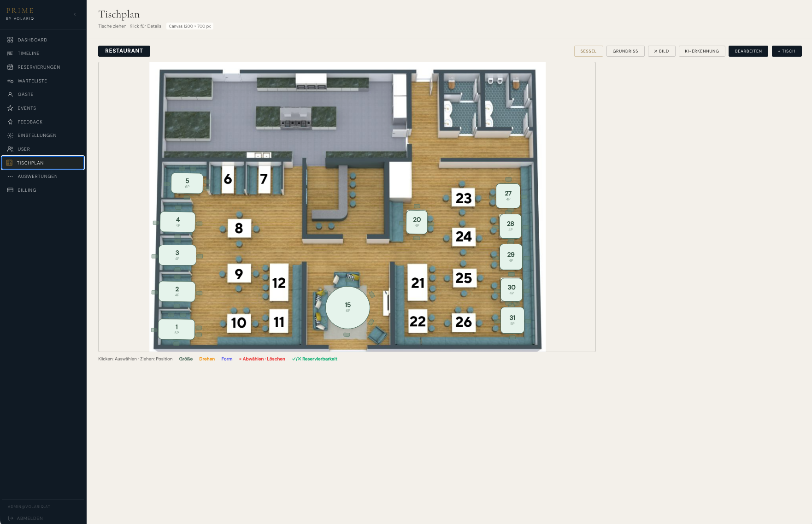Click the ADMIN@VOLARIQ.AT account text
This screenshot has height=524, width=812.
[29, 506]
